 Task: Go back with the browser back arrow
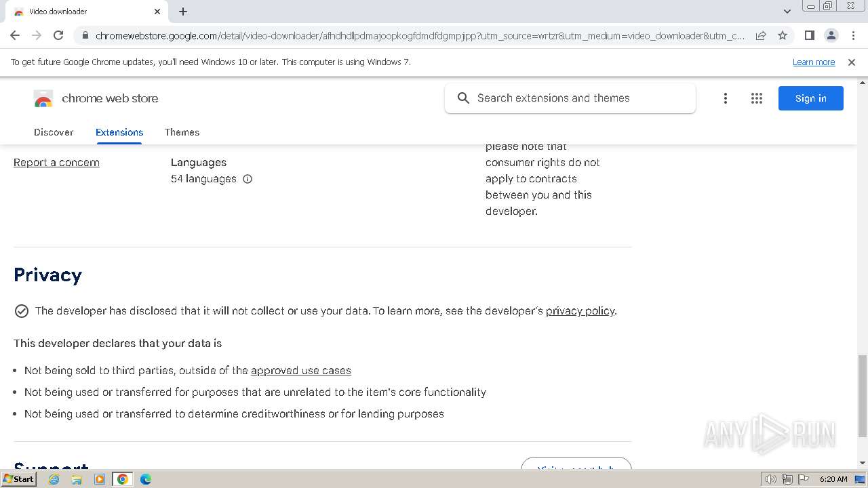click(15, 35)
